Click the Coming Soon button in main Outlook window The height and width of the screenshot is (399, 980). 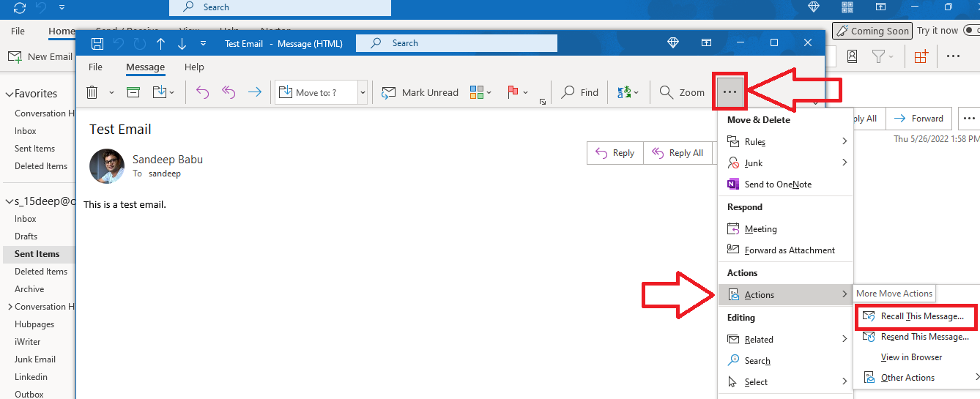click(872, 31)
